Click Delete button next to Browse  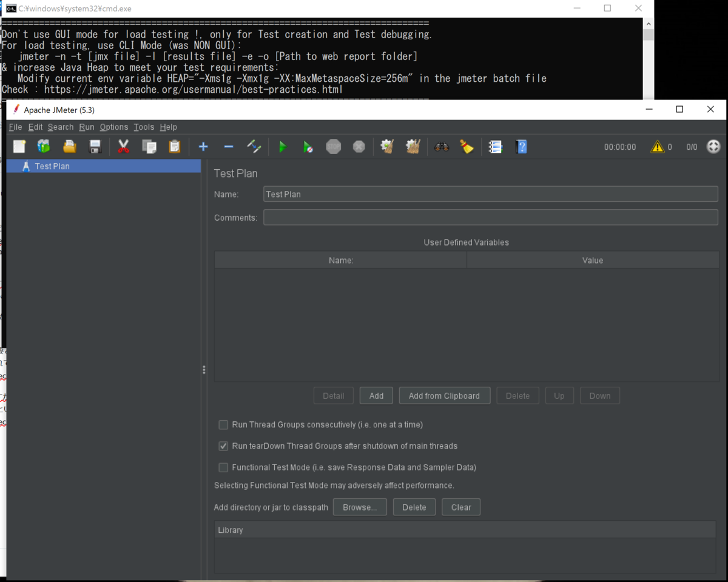click(414, 507)
